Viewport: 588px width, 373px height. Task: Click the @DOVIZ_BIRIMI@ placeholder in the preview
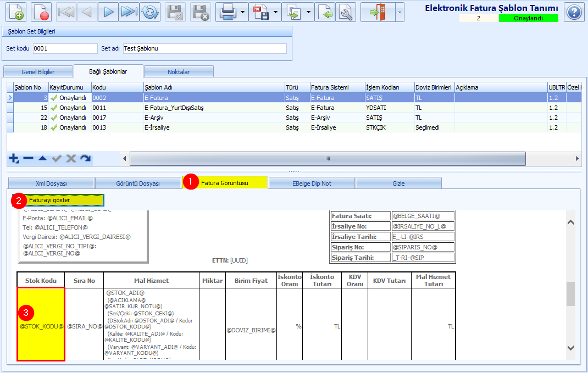[251, 330]
